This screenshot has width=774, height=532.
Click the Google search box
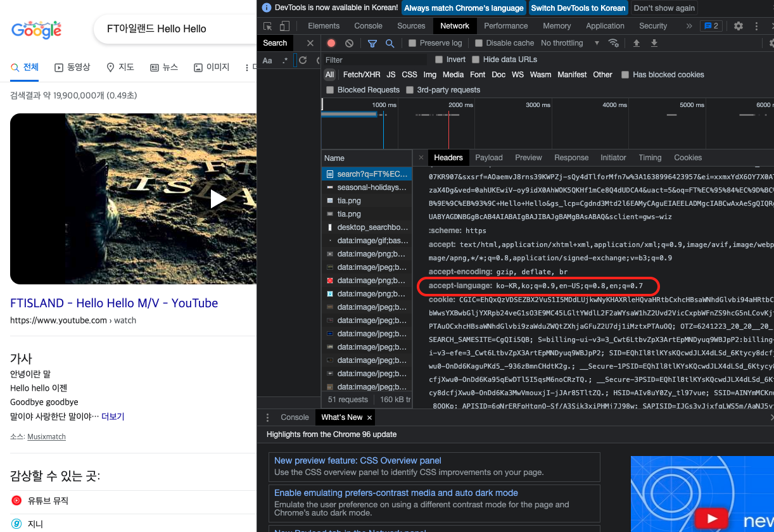(175, 29)
